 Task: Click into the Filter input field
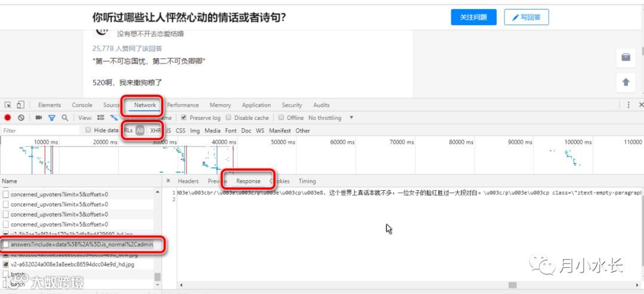41,131
